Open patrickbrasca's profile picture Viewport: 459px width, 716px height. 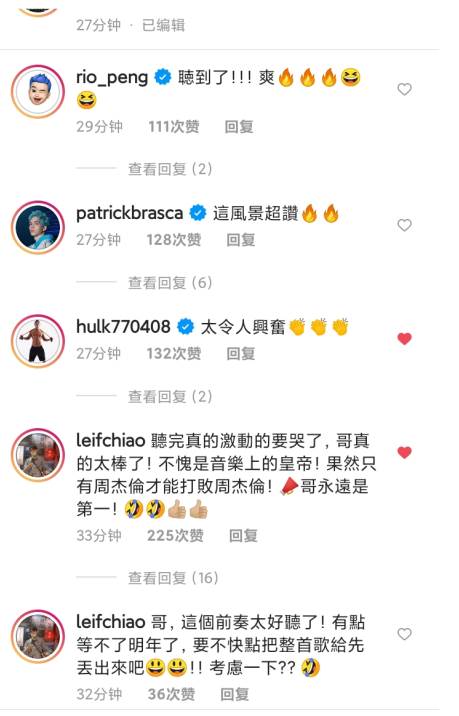[38, 227]
